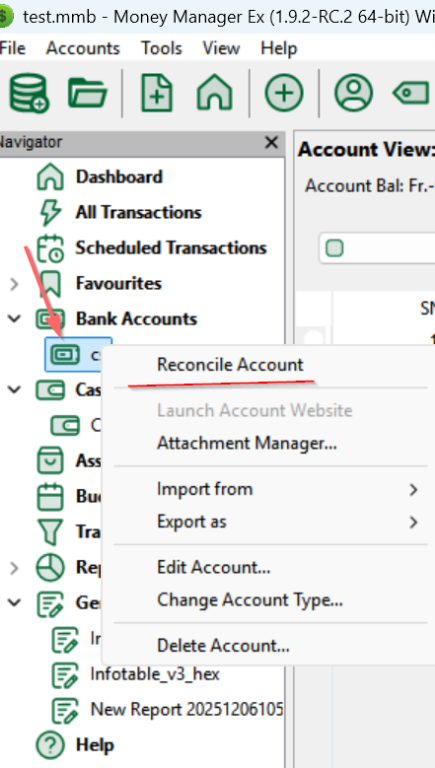The image size is (435, 768).
Task: Open the Help menu
Action: click(279, 48)
